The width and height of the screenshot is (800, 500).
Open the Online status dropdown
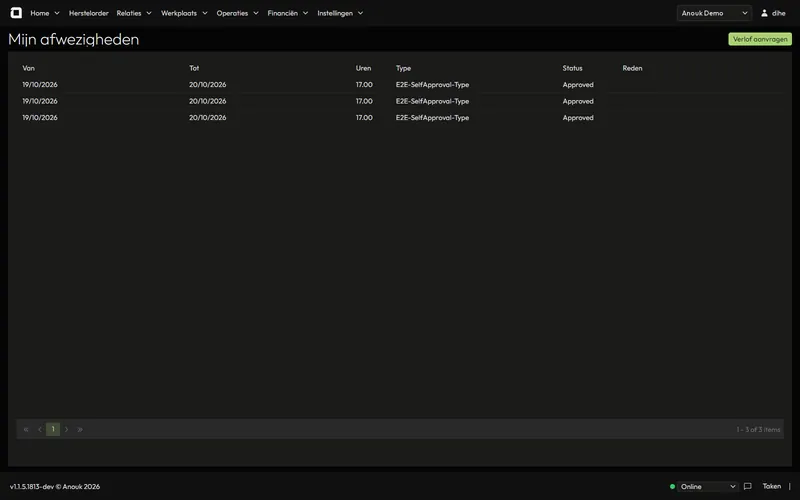(x=708, y=487)
